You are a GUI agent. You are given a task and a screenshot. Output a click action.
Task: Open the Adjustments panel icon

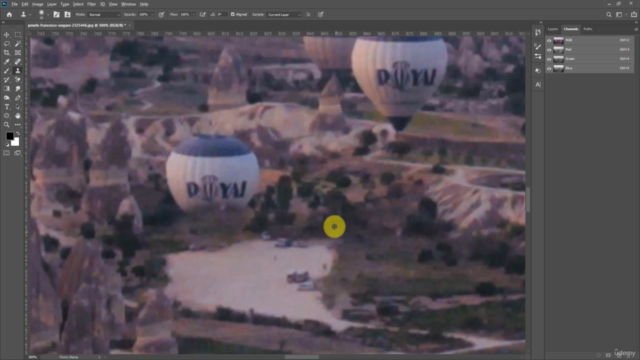[x=538, y=70]
